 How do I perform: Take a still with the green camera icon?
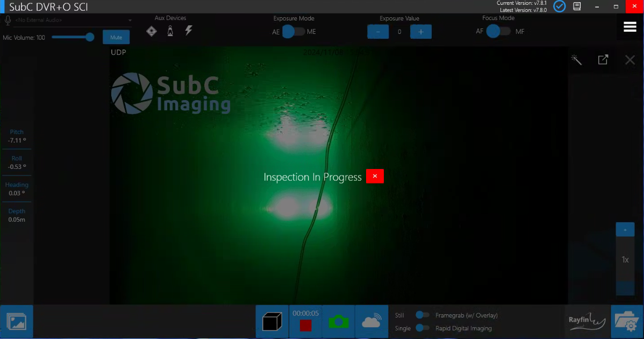(x=339, y=322)
